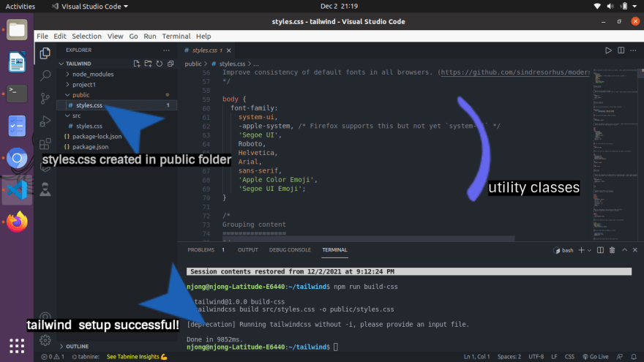Open Source Control view in activity bar
The image size is (644, 362).
click(45, 98)
